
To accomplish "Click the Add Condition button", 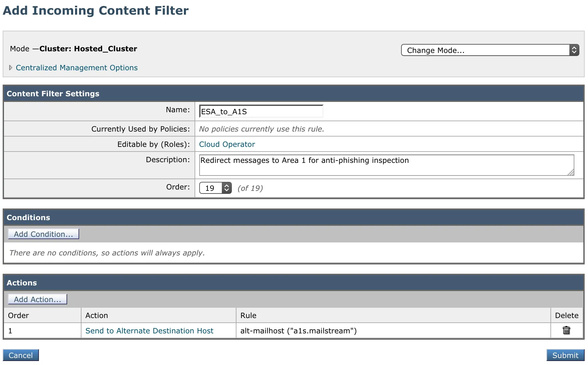I will click(x=43, y=234).
